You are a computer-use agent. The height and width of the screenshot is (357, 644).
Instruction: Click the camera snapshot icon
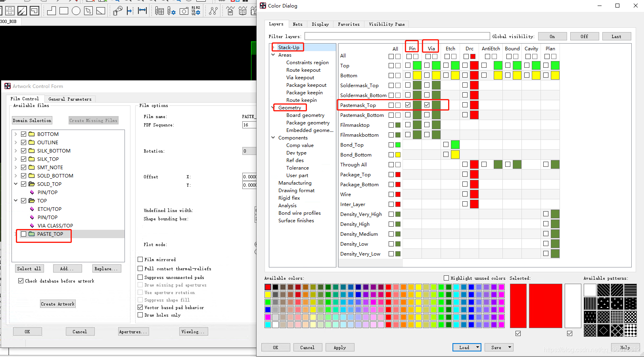184,11
